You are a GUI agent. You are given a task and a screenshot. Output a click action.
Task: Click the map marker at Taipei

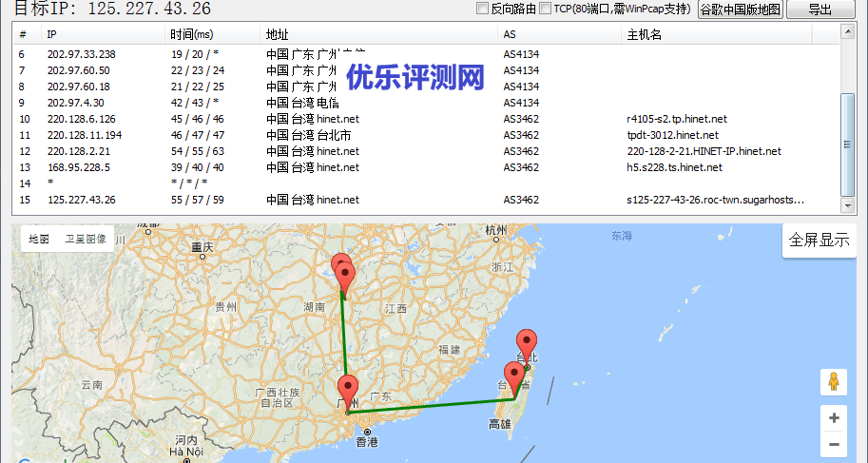pos(527,348)
